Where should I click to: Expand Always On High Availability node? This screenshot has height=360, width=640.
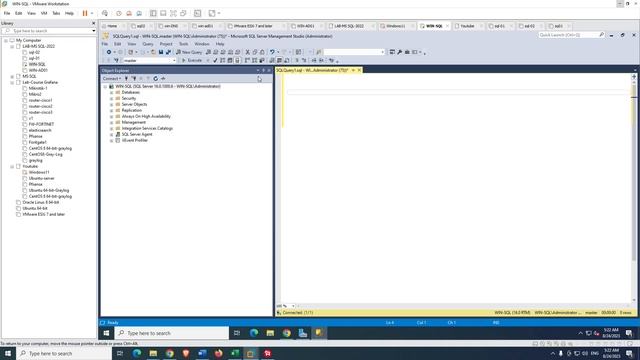(111, 116)
